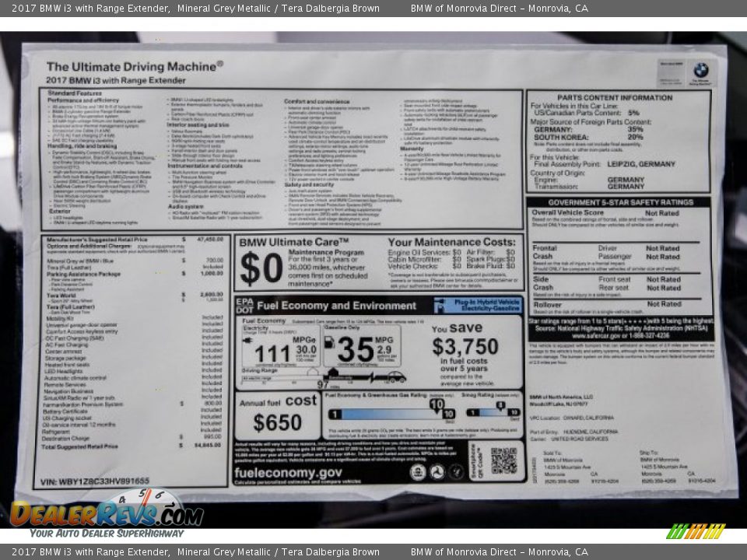Click the BMW roundel logo on the sticker
747x560 pixels.
pyautogui.click(x=700, y=71)
